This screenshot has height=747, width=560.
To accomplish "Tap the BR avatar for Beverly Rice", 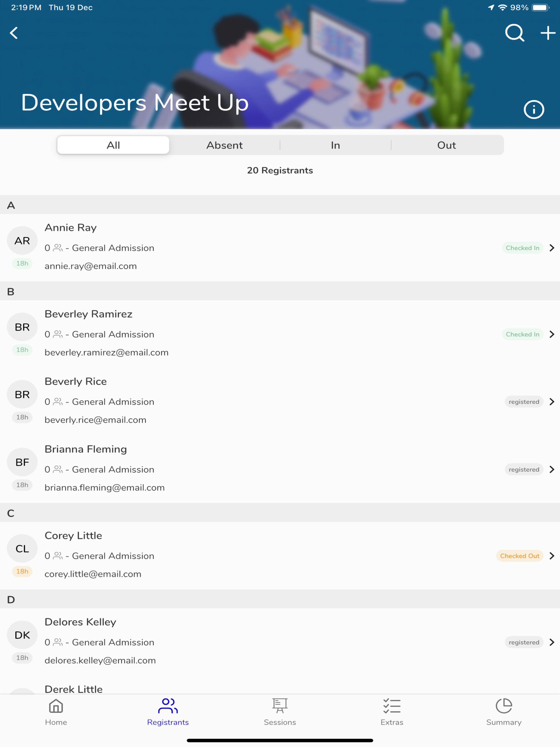I will pos(22,395).
